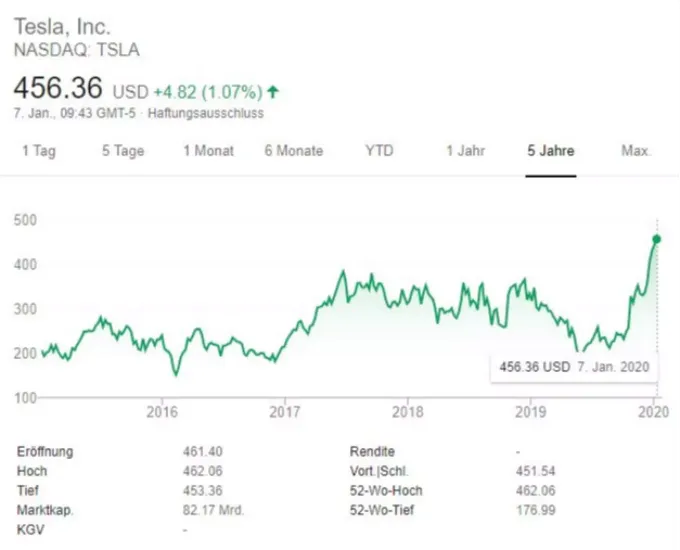Click the Marktkap. value 82.17 Mrd.
Screen dimensions: 680x550
[x=213, y=510]
